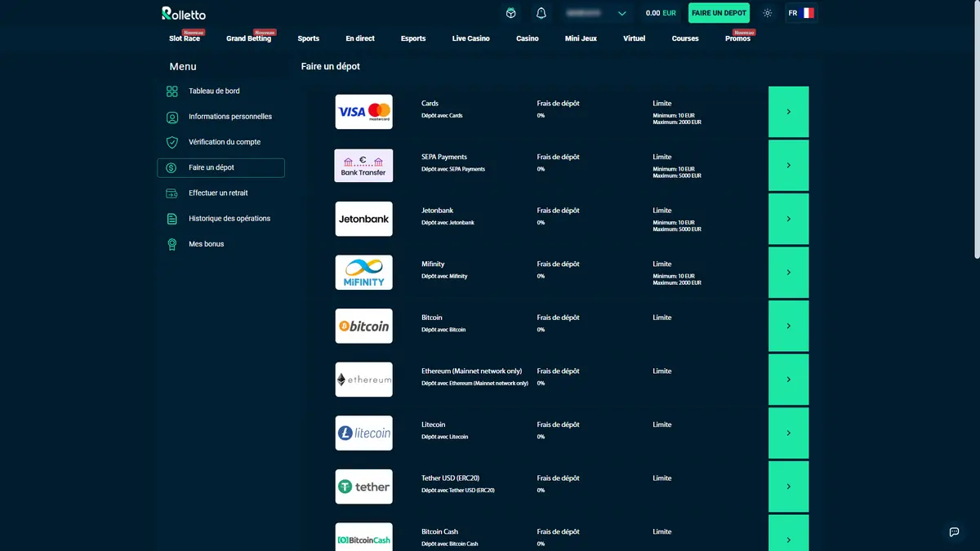The height and width of the screenshot is (551, 980).
Task: Click the Tableau de bord dashboard icon
Action: point(171,91)
